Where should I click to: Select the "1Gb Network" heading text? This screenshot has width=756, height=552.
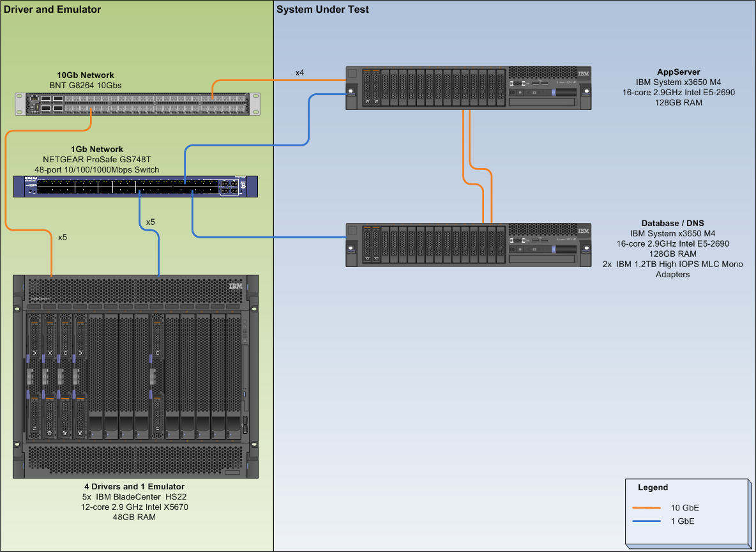98,149
